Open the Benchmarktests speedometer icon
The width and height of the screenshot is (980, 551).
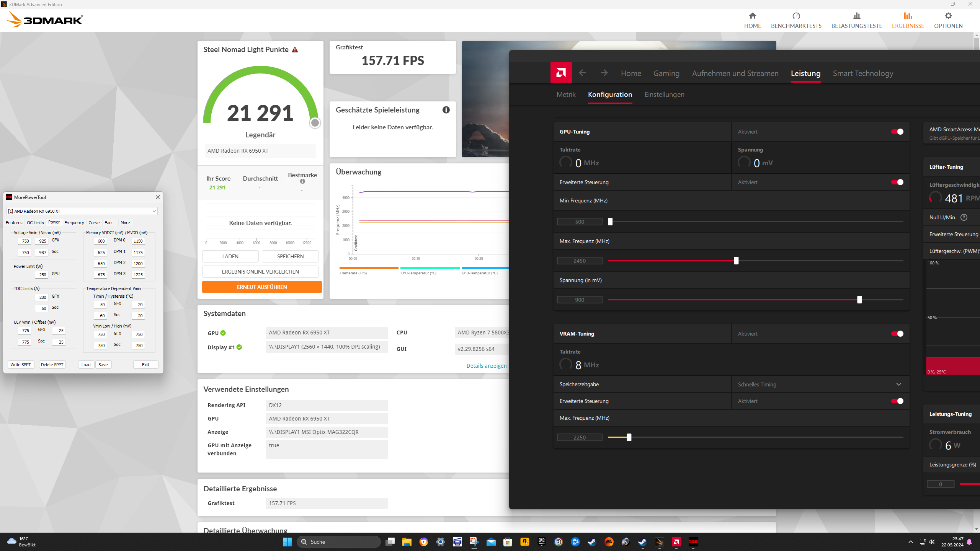796,16
